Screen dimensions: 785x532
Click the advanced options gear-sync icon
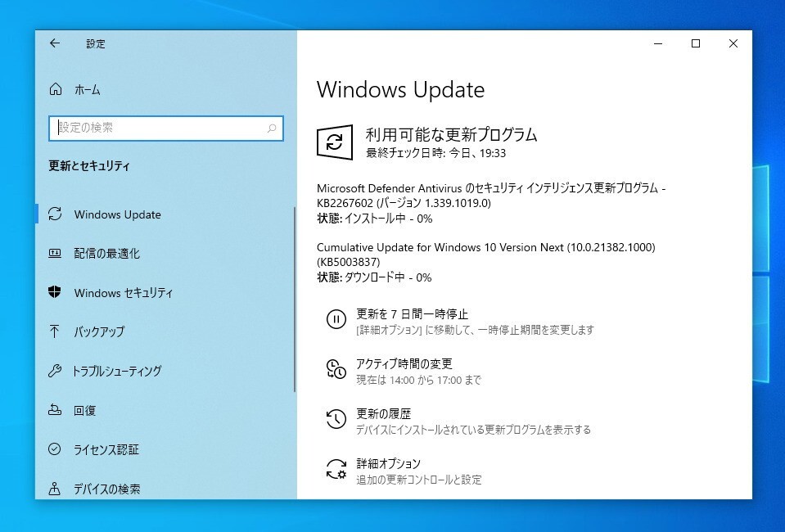point(336,469)
